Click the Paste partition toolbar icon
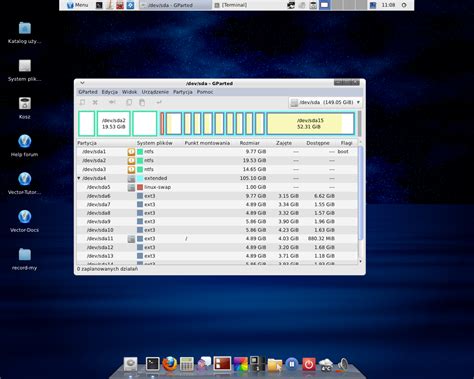This screenshot has height=379, width=474. (142, 102)
